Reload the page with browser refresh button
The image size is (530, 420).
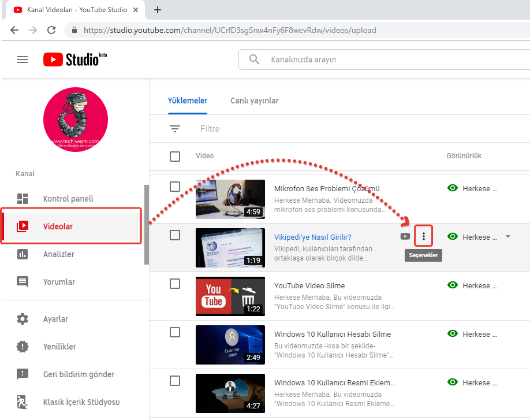(x=51, y=30)
